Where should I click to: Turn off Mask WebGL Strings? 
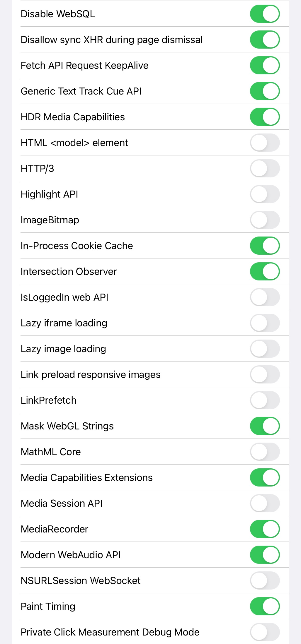click(265, 426)
